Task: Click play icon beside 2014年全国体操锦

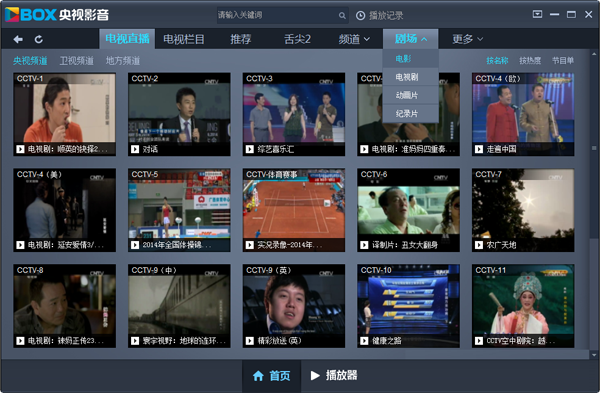Action: pos(135,245)
